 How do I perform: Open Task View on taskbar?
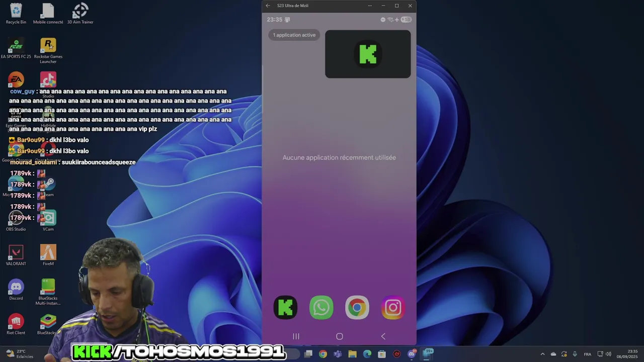(308, 354)
